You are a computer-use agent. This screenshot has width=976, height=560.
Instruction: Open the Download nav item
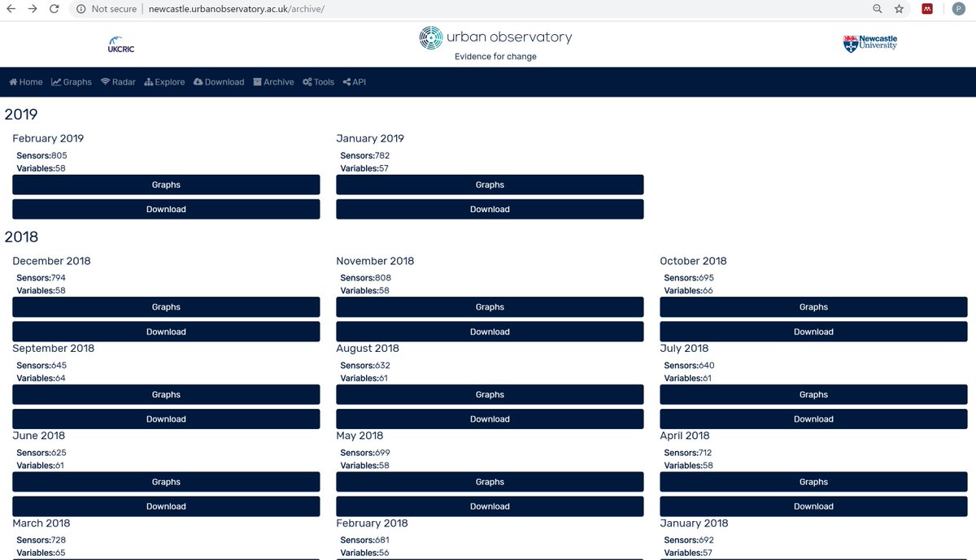click(219, 82)
